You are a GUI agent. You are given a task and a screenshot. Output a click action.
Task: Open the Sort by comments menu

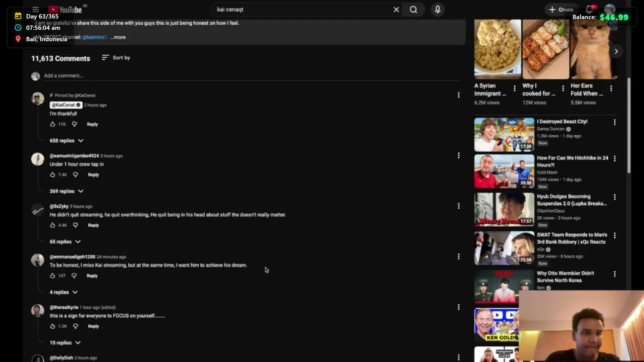point(116,58)
